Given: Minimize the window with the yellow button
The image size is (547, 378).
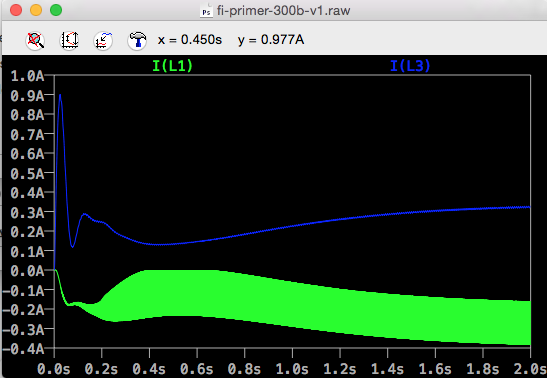Looking at the screenshot, I should 36,10.
